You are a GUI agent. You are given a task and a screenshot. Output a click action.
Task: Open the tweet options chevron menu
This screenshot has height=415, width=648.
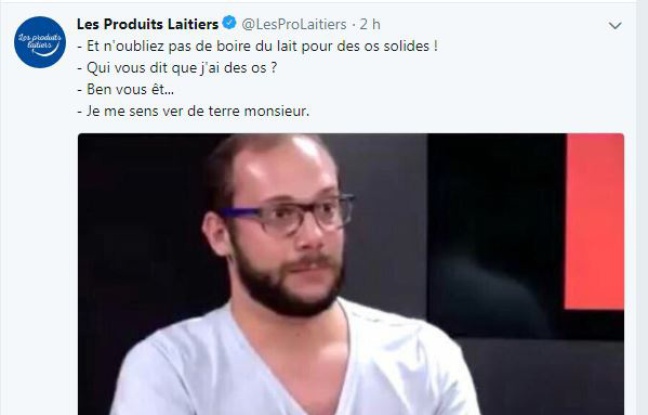[x=615, y=26]
